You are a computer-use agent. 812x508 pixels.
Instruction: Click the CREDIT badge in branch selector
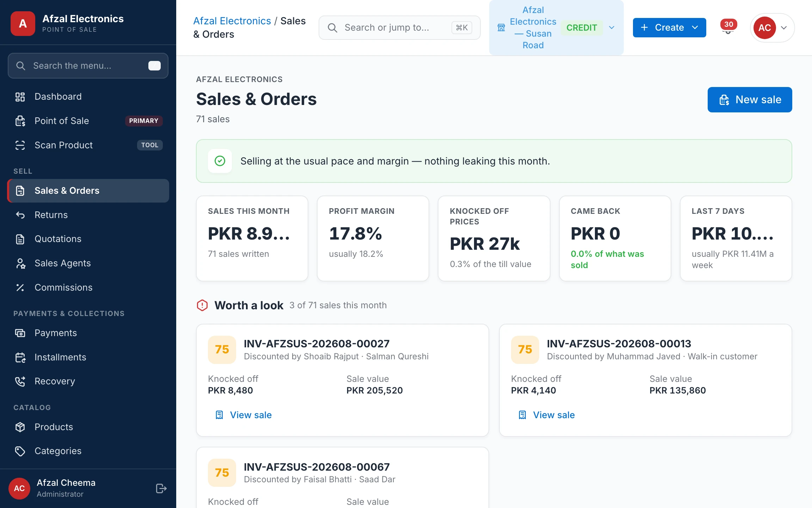[x=582, y=27]
